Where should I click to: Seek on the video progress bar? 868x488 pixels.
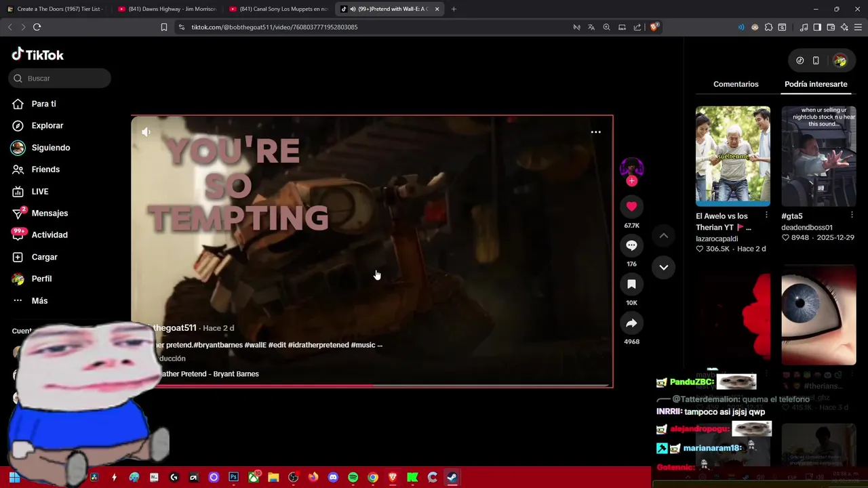pos(372,386)
